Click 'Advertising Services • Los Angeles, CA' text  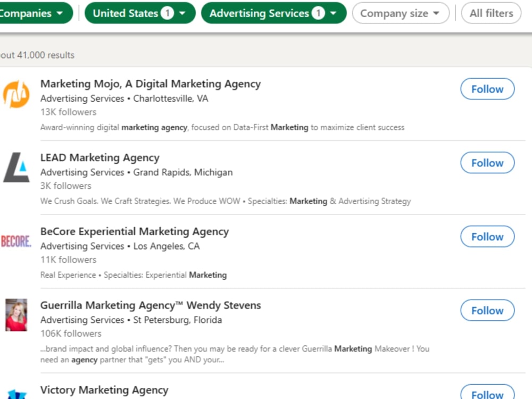120,246
